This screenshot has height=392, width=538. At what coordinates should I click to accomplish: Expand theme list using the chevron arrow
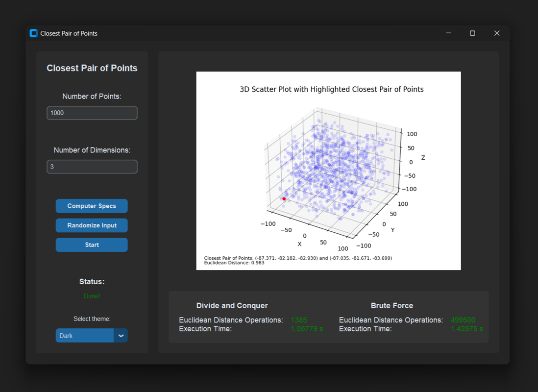click(121, 336)
